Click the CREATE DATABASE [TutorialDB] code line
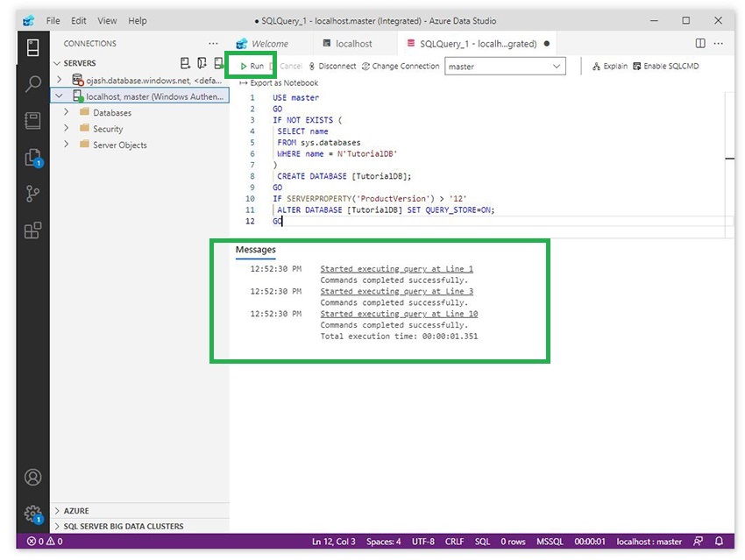Viewport: 745px width, 560px height. (344, 176)
